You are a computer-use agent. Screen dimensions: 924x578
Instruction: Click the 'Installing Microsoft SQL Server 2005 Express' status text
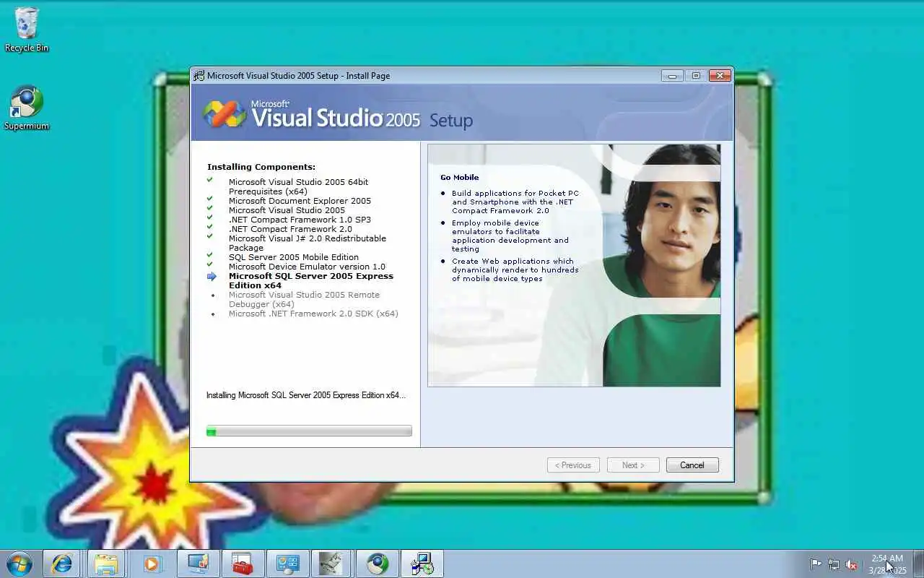(x=306, y=395)
